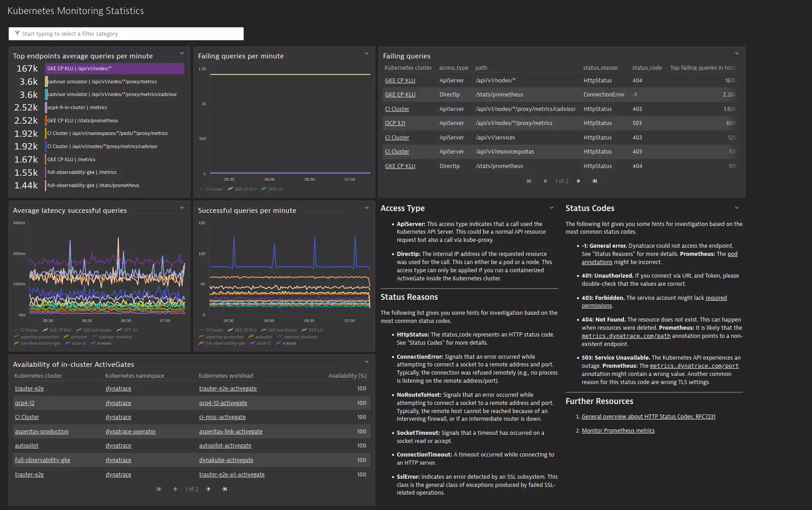Open the trauter-e2e-activegate workload link
The width and height of the screenshot is (812, 510).
click(228, 388)
